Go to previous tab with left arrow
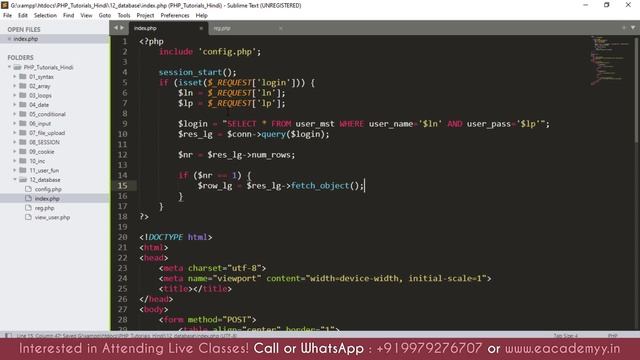The width and height of the screenshot is (640, 360). [x=116, y=28]
